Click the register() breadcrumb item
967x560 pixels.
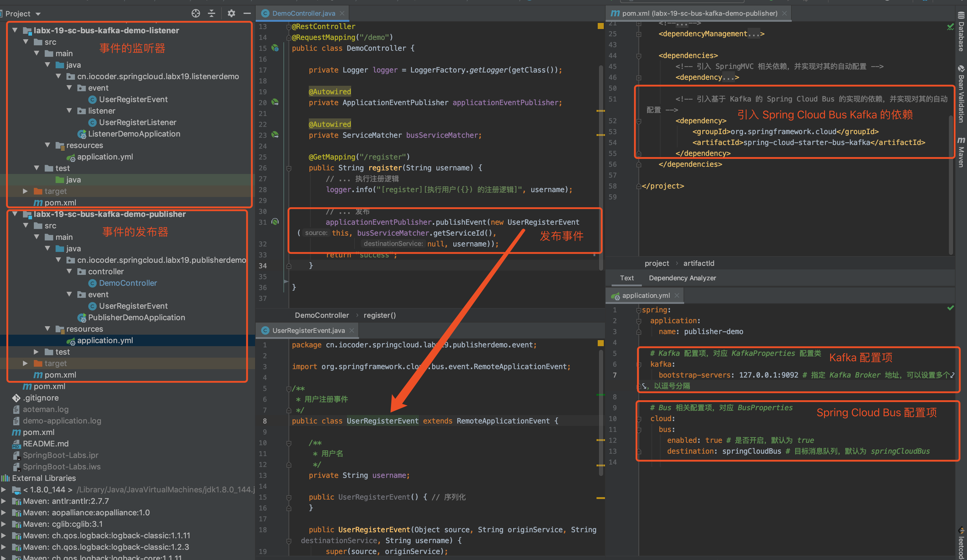pyautogui.click(x=379, y=315)
